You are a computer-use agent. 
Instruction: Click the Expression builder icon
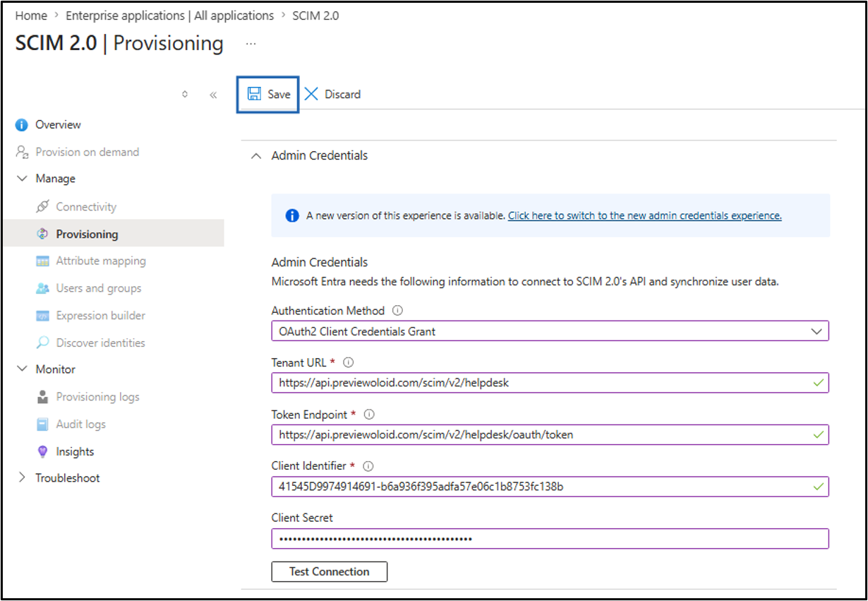pyautogui.click(x=43, y=316)
